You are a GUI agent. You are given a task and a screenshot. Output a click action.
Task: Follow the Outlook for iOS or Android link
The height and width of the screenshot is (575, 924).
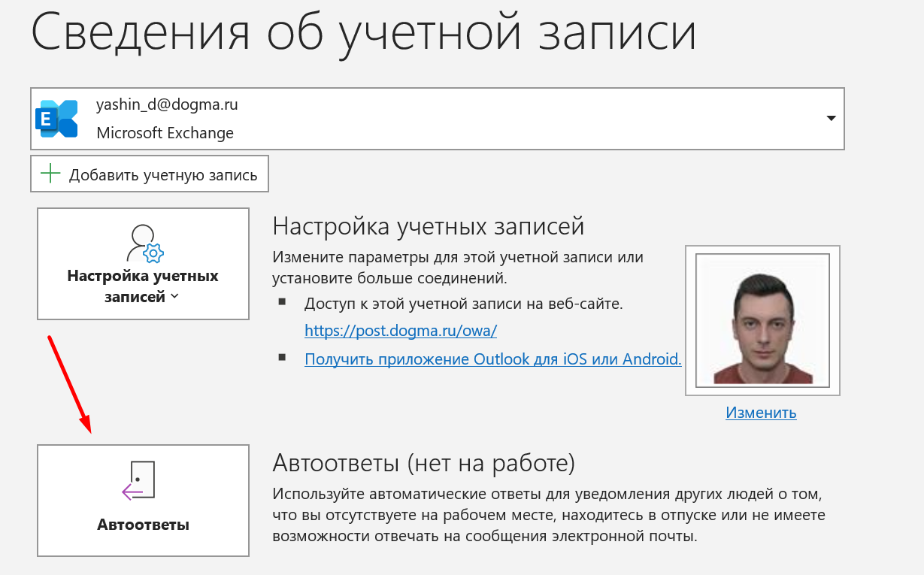point(492,359)
